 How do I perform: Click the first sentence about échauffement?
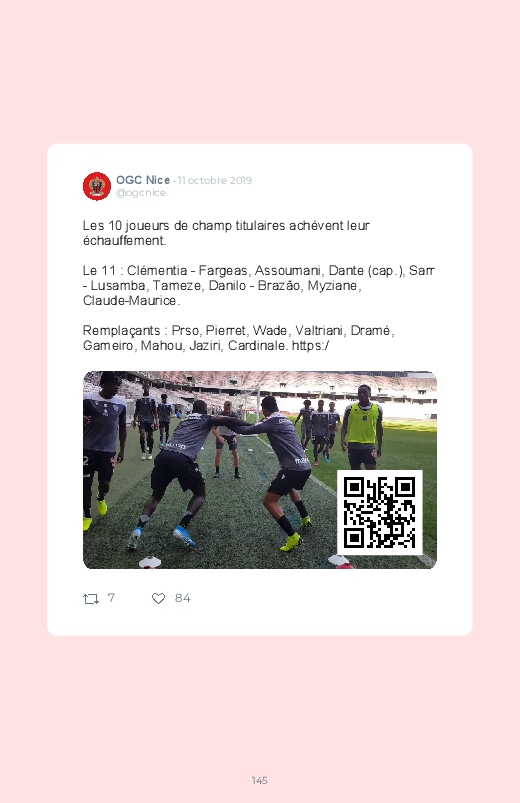point(226,233)
